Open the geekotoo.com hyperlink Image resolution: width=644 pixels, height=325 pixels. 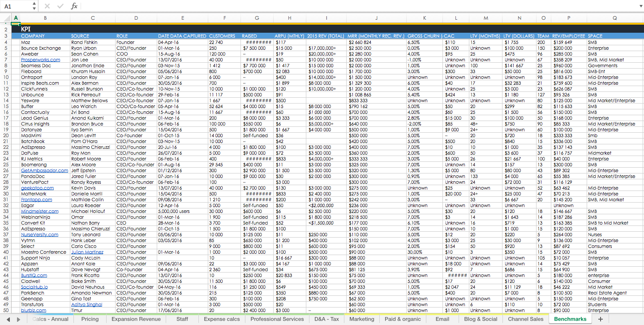[x=37, y=188]
